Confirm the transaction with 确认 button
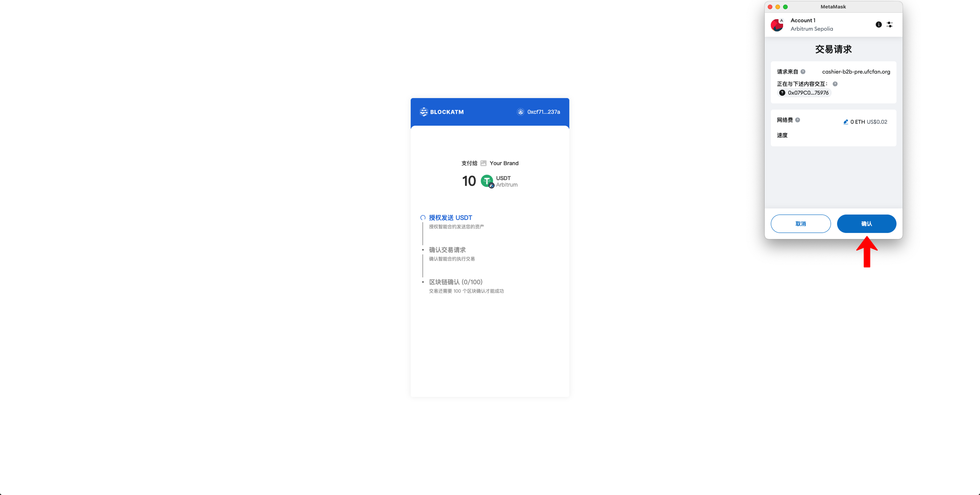This screenshot has height=495, width=980. click(867, 224)
